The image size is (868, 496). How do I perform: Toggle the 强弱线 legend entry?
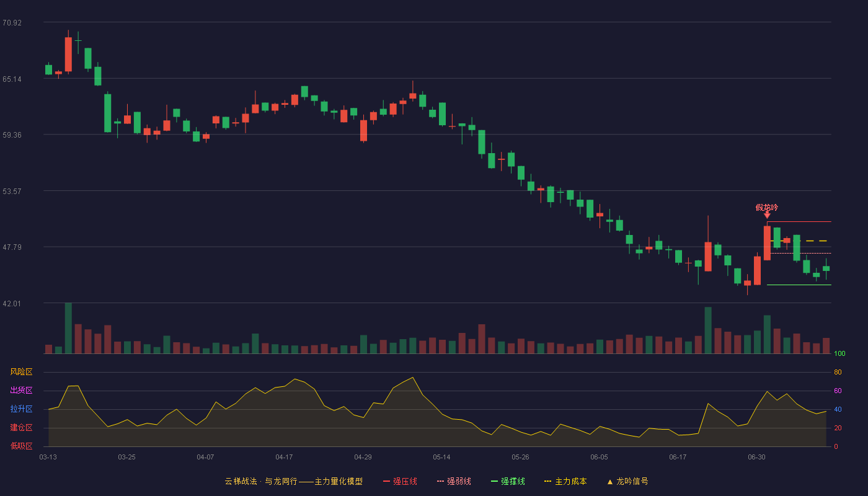coord(454,481)
